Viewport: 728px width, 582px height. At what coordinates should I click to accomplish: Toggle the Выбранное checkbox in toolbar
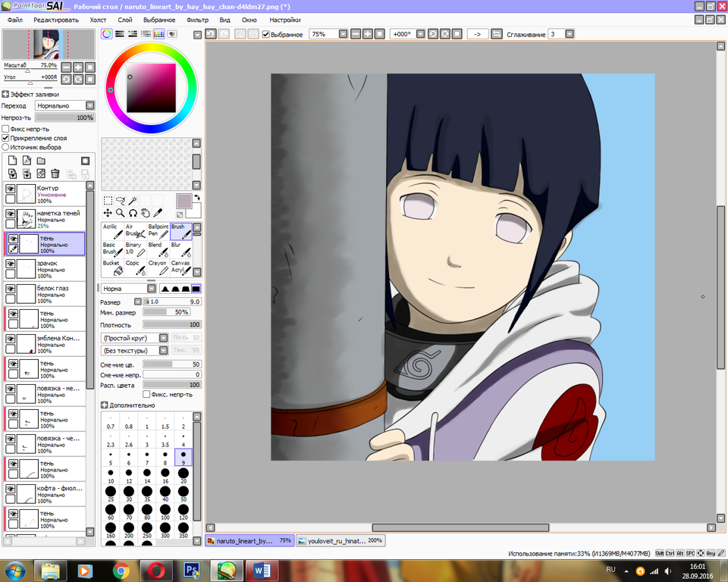266,34
